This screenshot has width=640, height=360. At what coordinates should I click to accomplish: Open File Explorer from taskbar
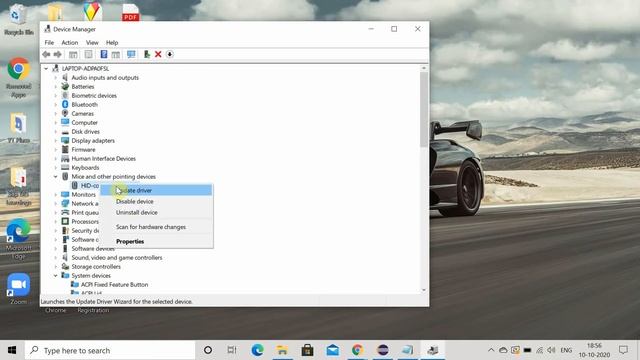[282, 350]
